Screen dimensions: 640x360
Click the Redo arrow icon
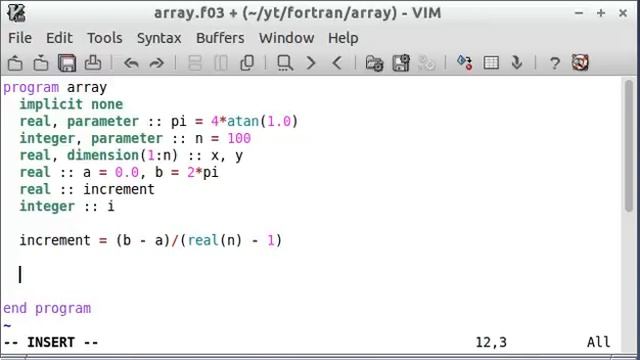pyautogui.click(x=157, y=63)
